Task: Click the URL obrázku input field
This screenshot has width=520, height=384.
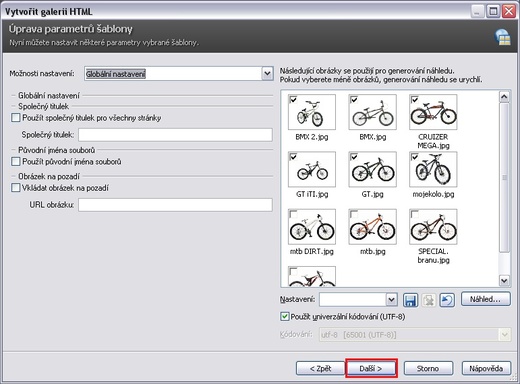Action: (x=175, y=205)
